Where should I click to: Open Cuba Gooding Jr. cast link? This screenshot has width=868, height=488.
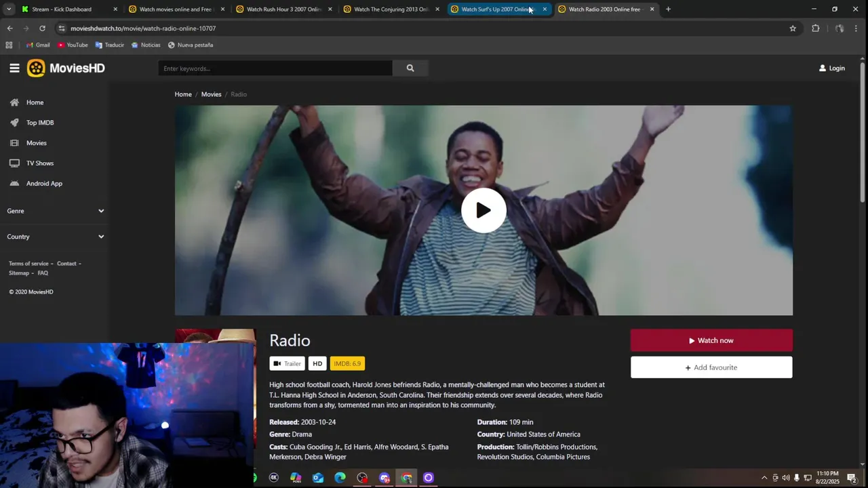point(315,447)
